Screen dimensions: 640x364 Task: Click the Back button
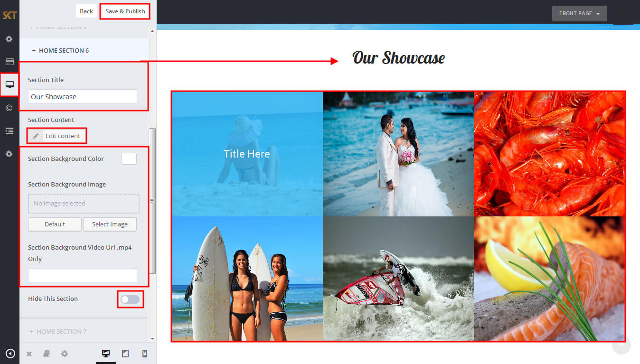86,11
